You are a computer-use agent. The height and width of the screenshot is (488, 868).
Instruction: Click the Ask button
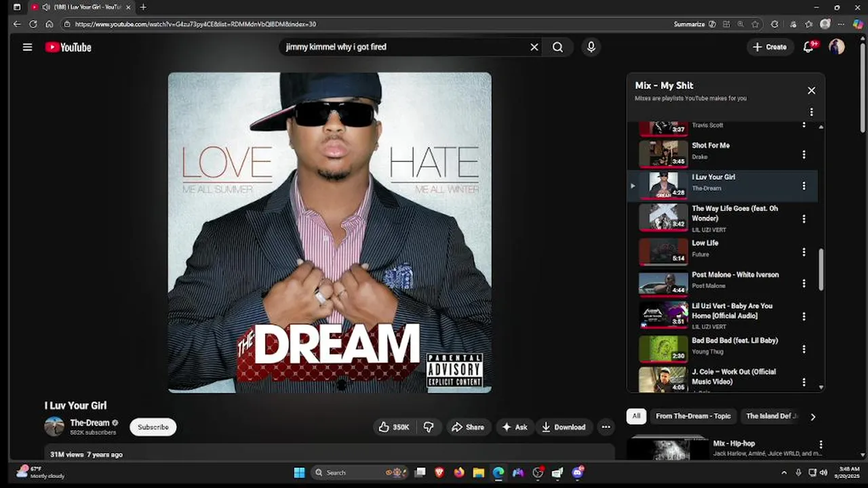pos(513,427)
